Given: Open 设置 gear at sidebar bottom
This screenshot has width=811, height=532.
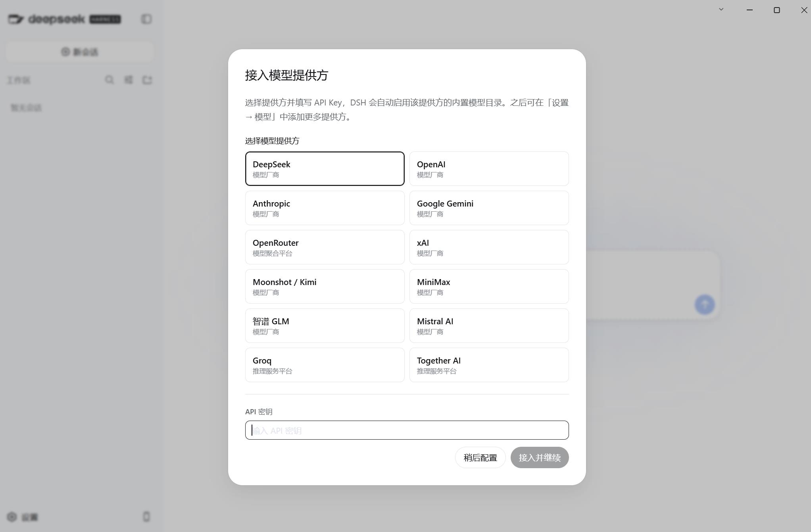Looking at the screenshot, I should [23, 517].
